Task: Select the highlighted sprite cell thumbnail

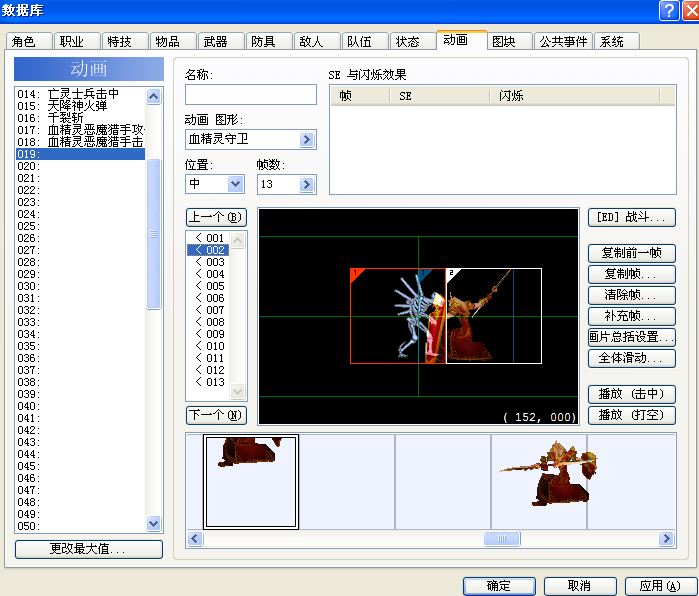Action: pos(251,482)
